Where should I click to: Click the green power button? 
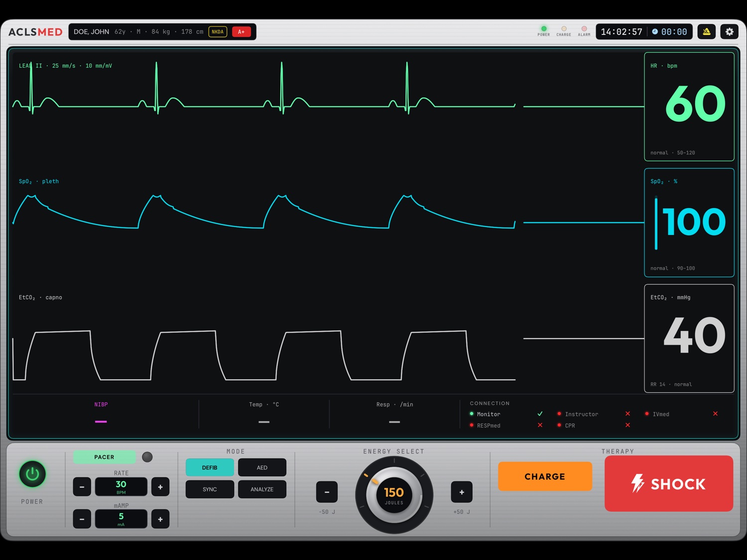tap(32, 474)
